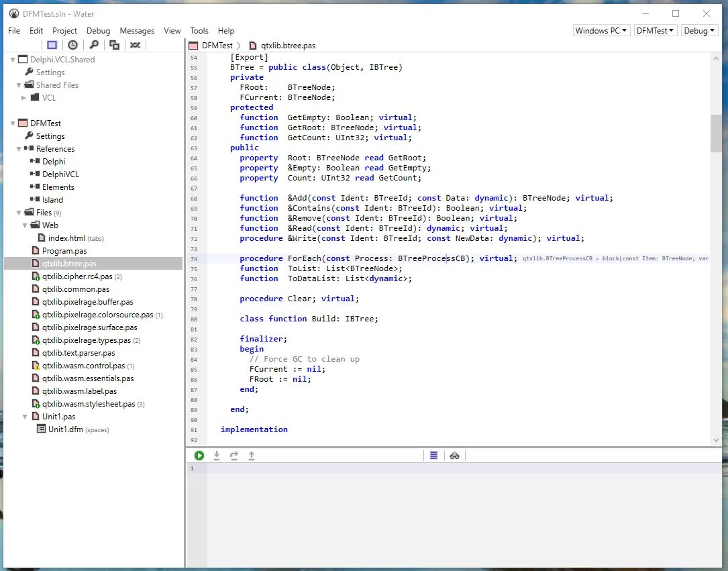Select the clock recent files icon

[x=72, y=45]
